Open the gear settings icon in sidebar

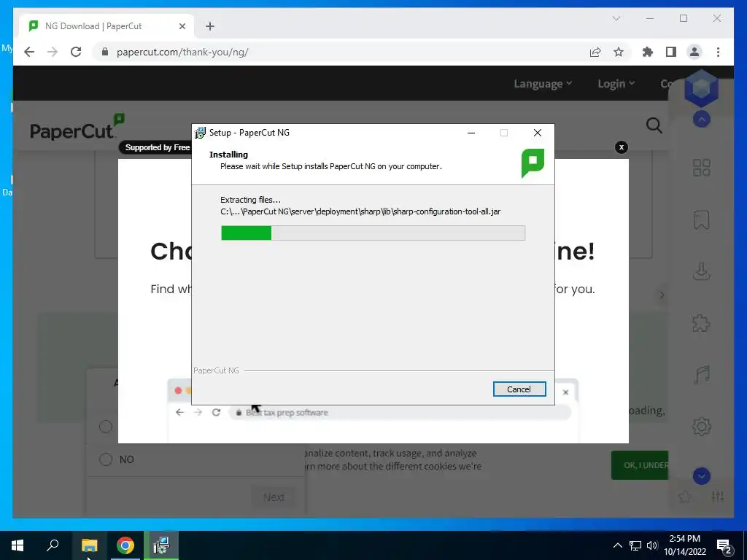coord(701,426)
